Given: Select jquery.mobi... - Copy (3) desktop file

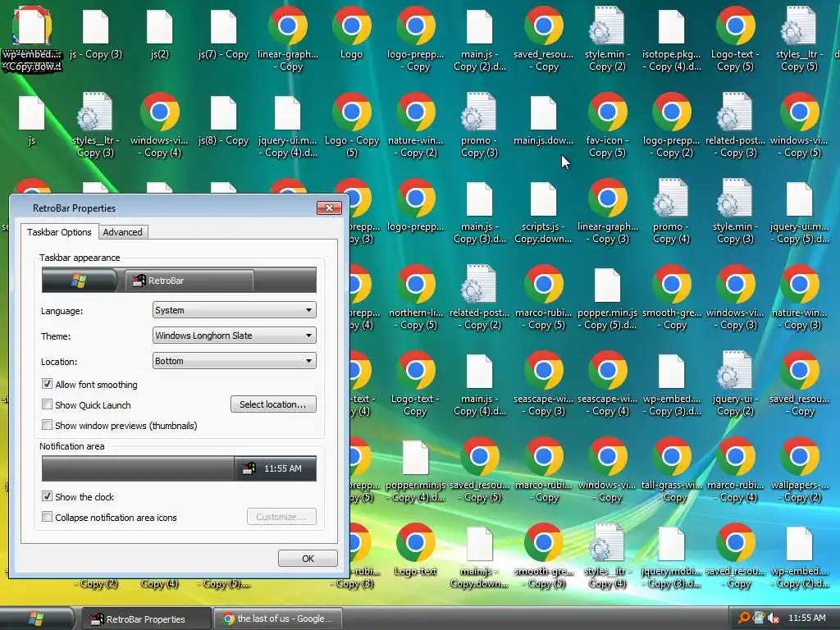Looking at the screenshot, I should [x=671, y=557].
